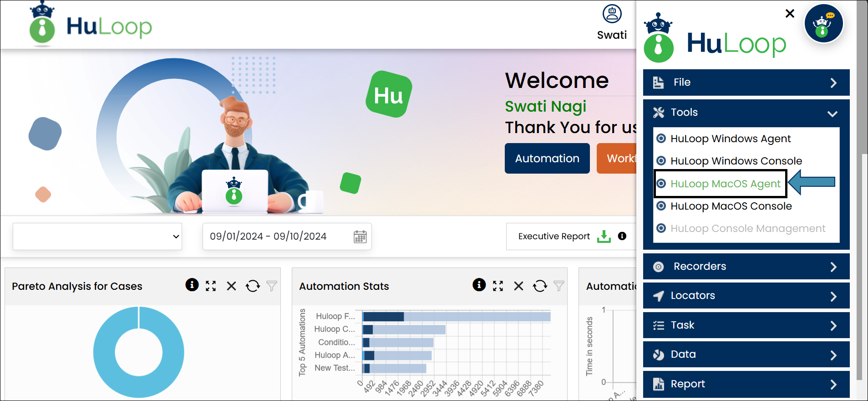This screenshot has width=868, height=401.
Task: Click the chatbot robot icon in corner
Action: click(823, 24)
